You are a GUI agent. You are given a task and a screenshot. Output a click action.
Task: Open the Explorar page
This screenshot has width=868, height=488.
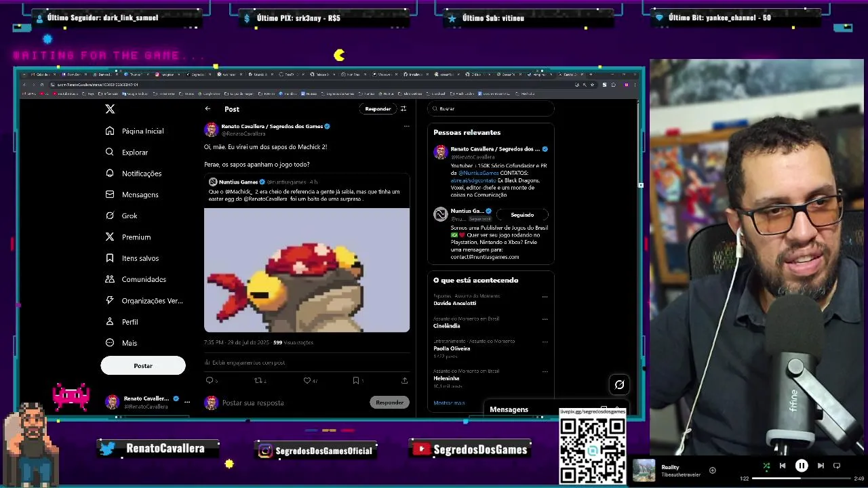point(127,152)
